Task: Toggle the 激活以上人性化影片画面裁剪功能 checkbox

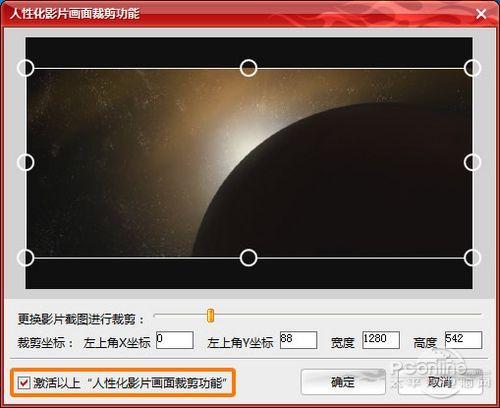Action: 24,383
